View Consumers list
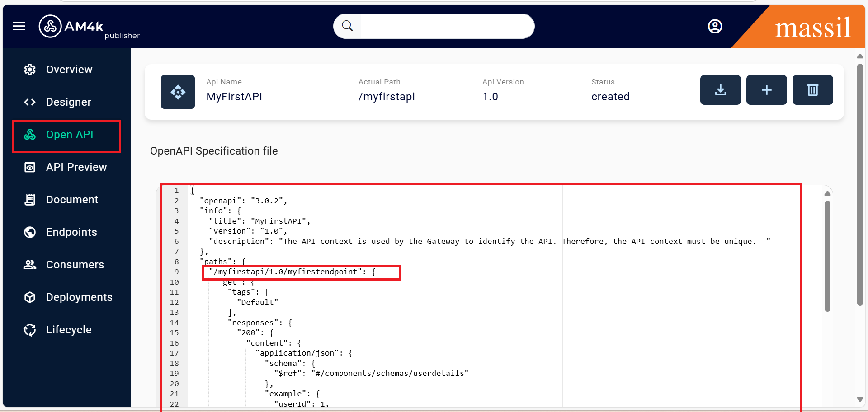868x412 pixels. [75, 265]
